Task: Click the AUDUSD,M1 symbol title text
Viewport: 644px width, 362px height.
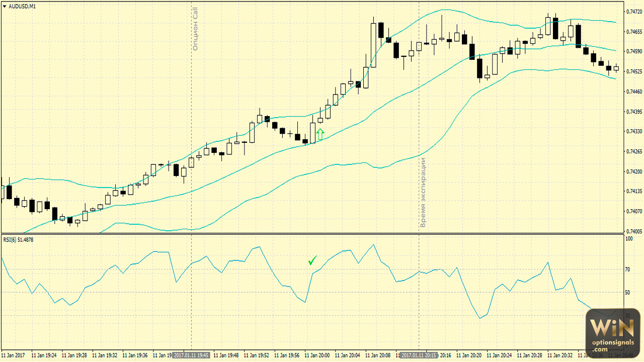Action: point(22,6)
